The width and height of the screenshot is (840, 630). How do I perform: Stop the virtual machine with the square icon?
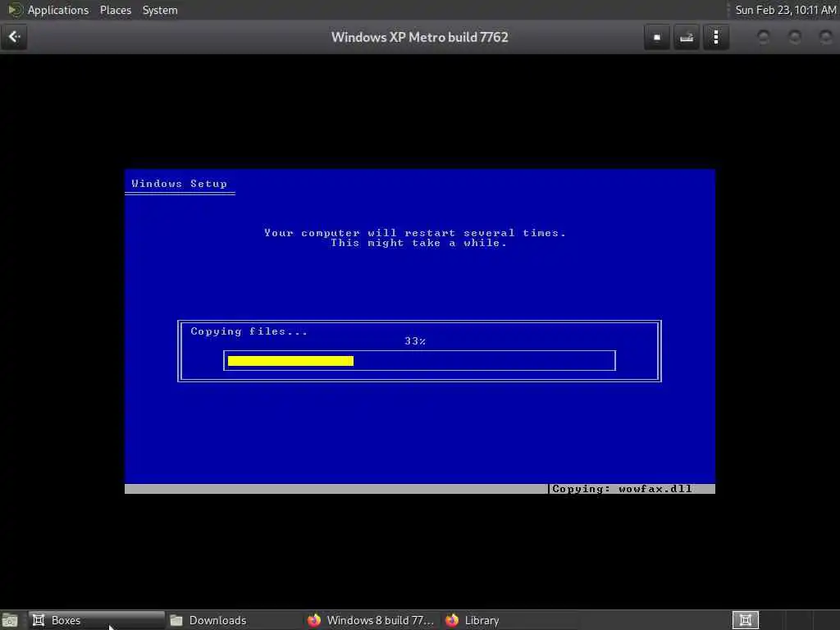point(657,37)
